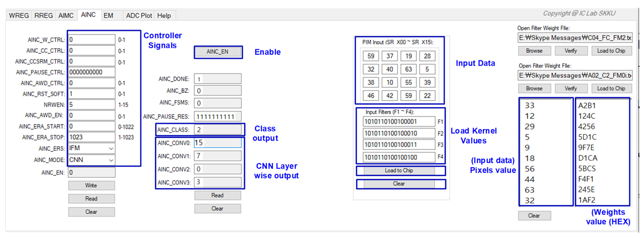This screenshot has height=238, width=644.
Task: Click Write under the controller signals
Action: (x=91, y=185)
